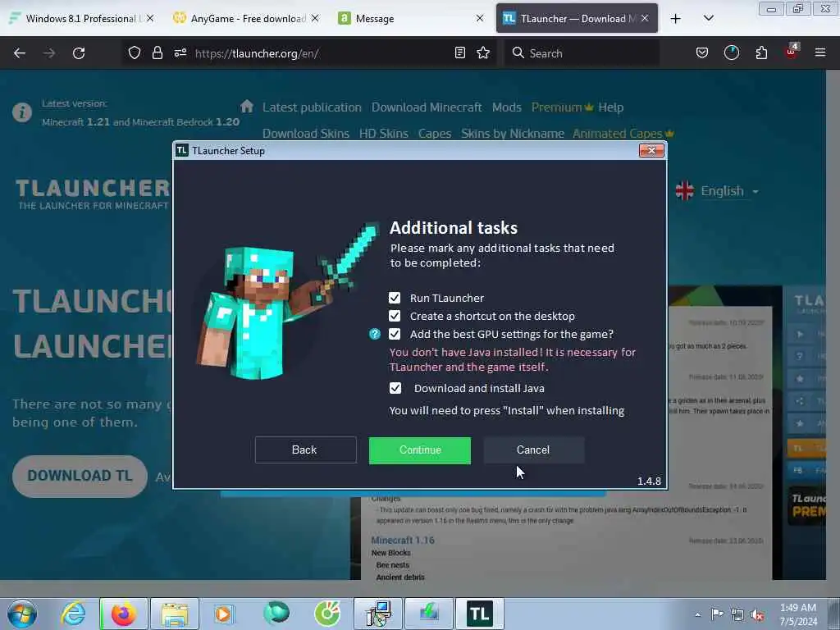This screenshot has height=630, width=840.
Task: Cancel the TLauncher Setup
Action: (533, 450)
